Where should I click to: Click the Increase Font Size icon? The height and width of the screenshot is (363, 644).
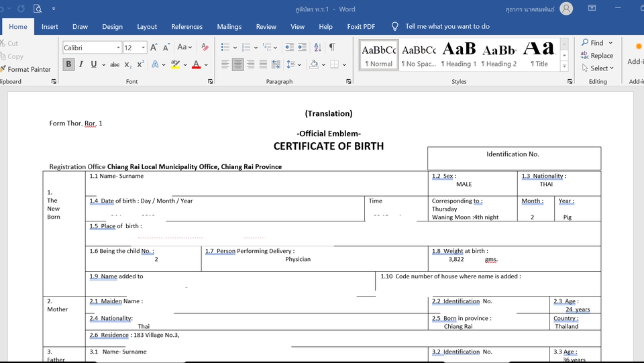(x=154, y=48)
